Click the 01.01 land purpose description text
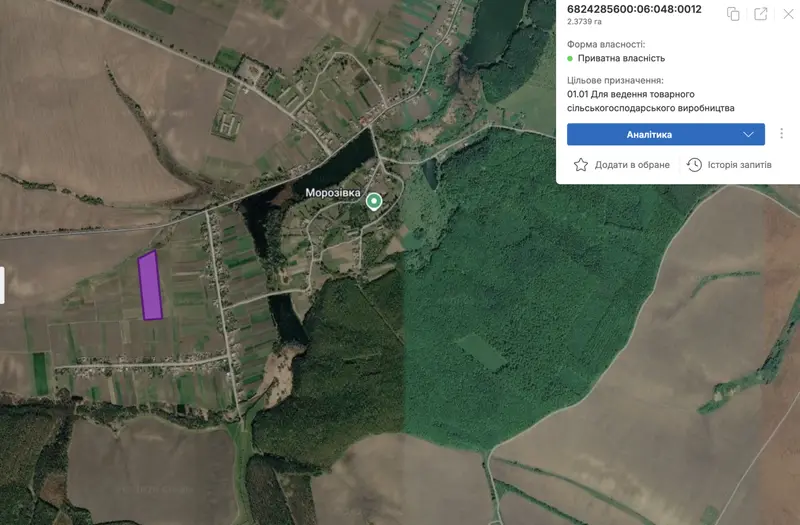The height and width of the screenshot is (525, 800). coord(651,101)
